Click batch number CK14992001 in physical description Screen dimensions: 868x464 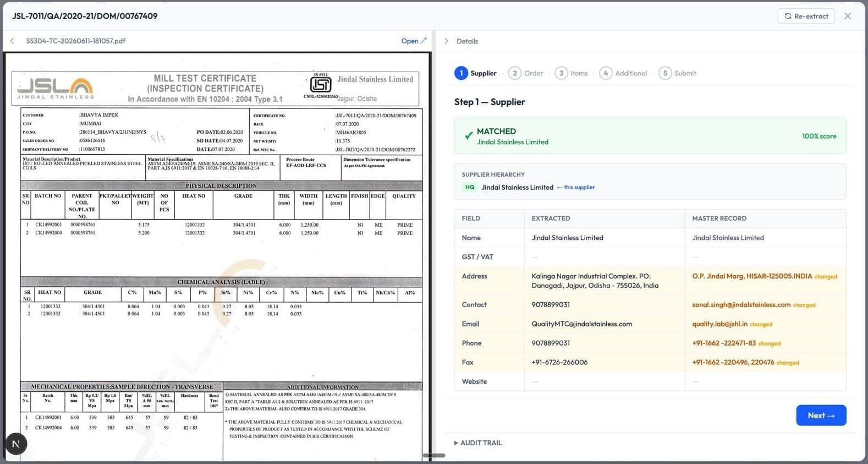click(x=48, y=225)
